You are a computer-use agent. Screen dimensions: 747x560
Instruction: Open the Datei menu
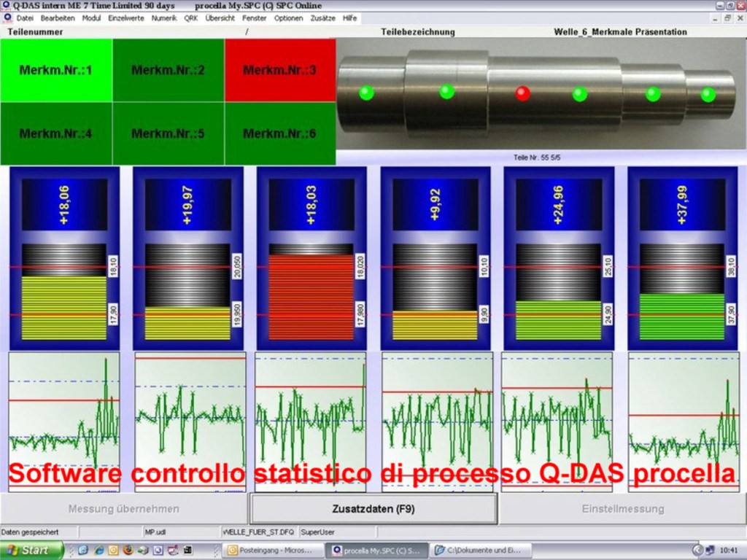[x=25, y=18]
